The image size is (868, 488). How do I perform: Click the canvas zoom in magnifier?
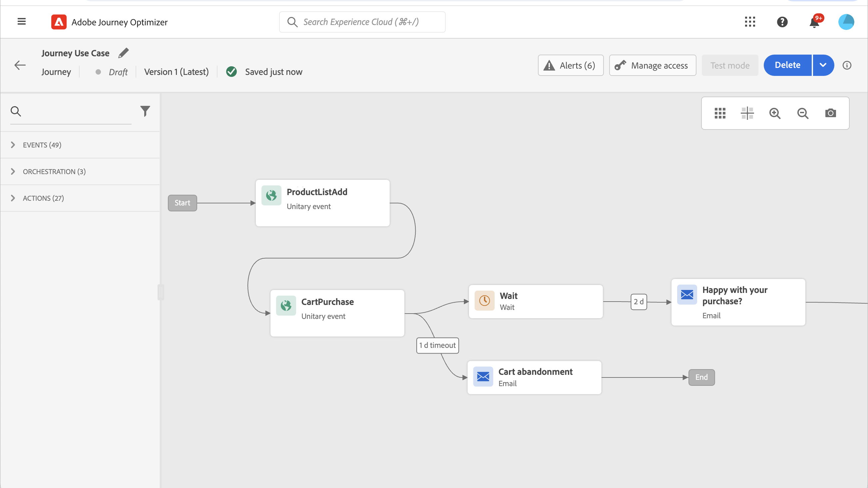click(x=775, y=113)
